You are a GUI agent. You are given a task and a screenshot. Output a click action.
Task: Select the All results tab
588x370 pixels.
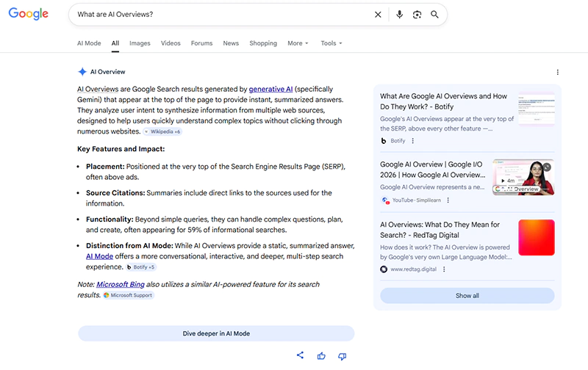(x=115, y=43)
